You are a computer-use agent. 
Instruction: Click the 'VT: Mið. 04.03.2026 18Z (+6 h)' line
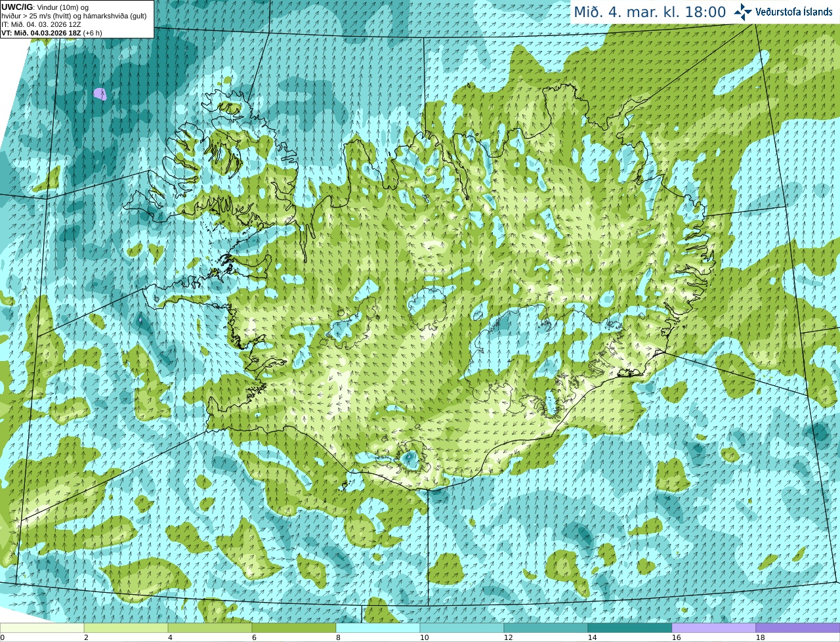pos(52,33)
